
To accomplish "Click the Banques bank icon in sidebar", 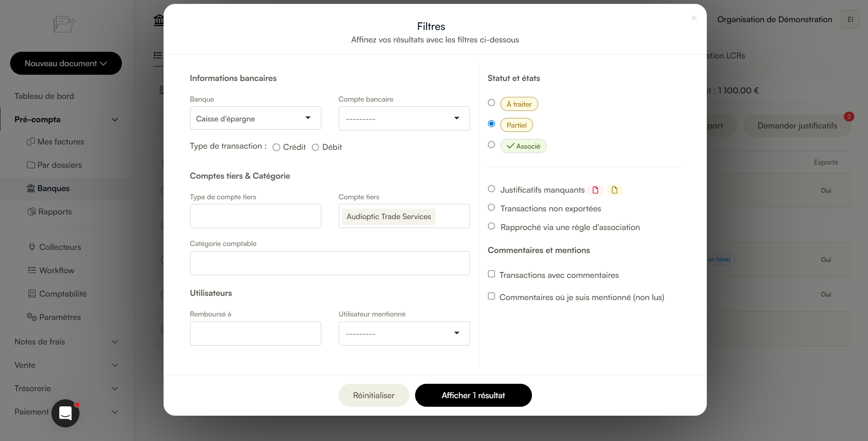I will [31, 188].
